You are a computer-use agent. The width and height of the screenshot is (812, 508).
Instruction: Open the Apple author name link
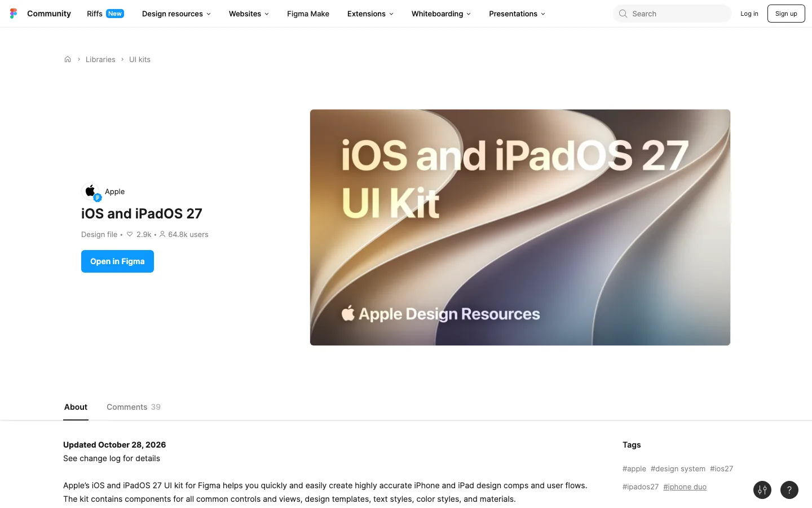tap(115, 191)
